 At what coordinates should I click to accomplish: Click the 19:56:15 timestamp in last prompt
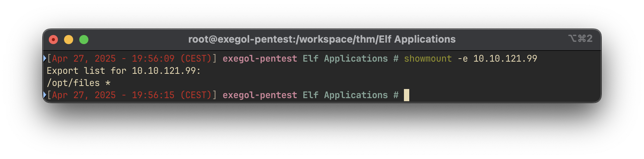click(x=153, y=95)
